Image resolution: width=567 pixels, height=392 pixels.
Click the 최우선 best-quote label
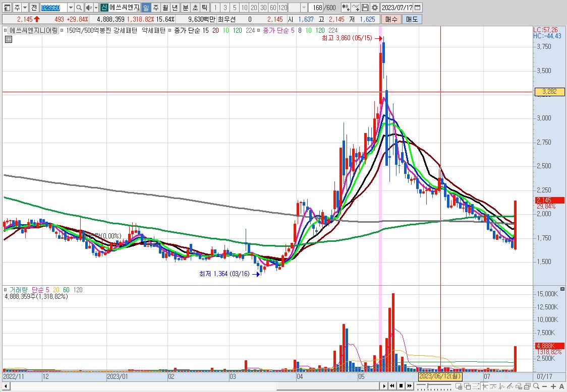pyautogui.click(x=226, y=19)
